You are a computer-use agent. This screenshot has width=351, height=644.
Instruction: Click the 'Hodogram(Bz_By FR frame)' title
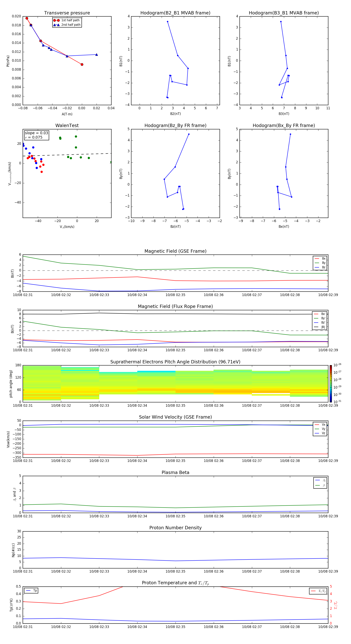175,125
